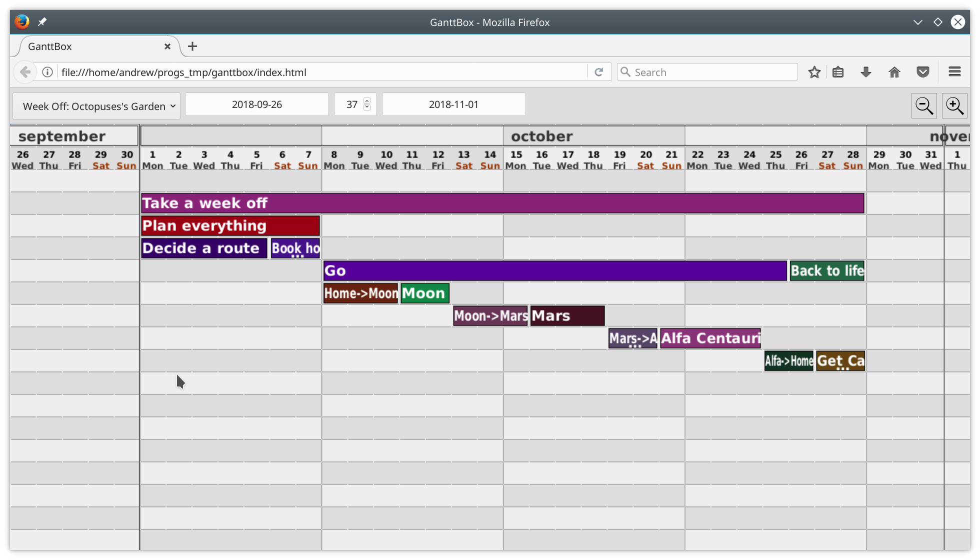Viewport: 980px width, 560px height.
Task: Go to the Firefox home page icon
Action: [894, 72]
